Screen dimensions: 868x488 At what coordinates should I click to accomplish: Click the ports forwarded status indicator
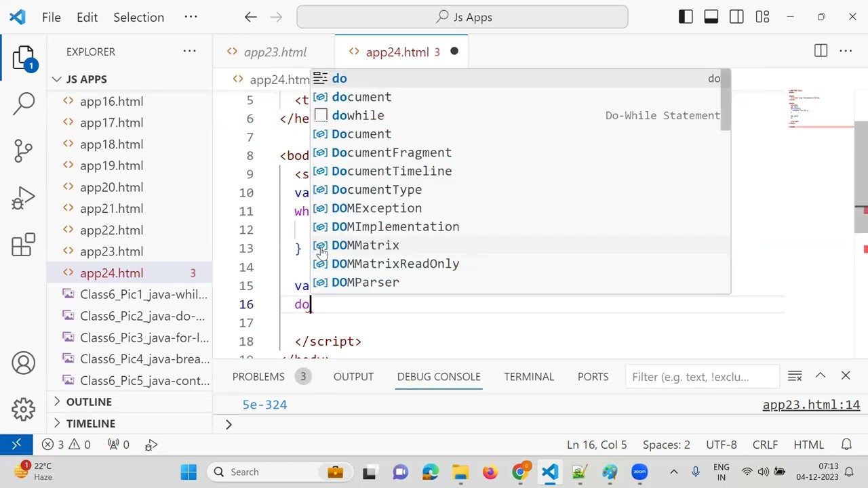tap(119, 445)
